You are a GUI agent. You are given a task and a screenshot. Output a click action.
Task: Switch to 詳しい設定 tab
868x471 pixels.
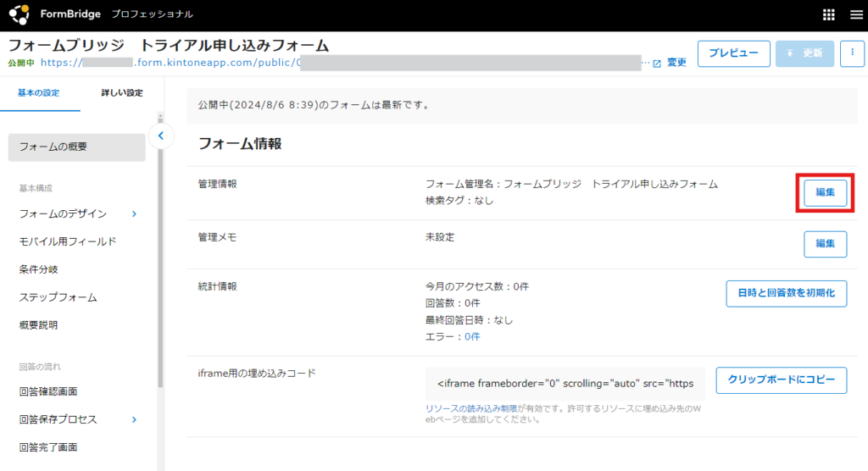pyautogui.click(x=121, y=92)
